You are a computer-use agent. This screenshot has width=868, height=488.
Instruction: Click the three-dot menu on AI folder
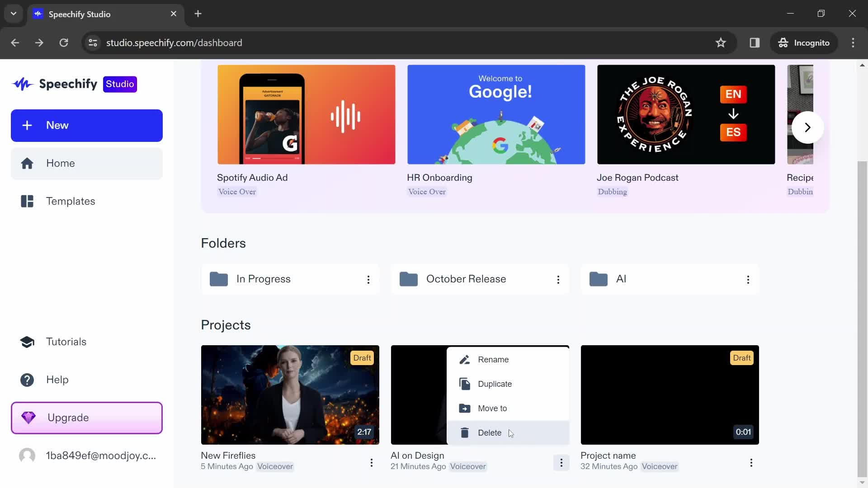(748, 279)
